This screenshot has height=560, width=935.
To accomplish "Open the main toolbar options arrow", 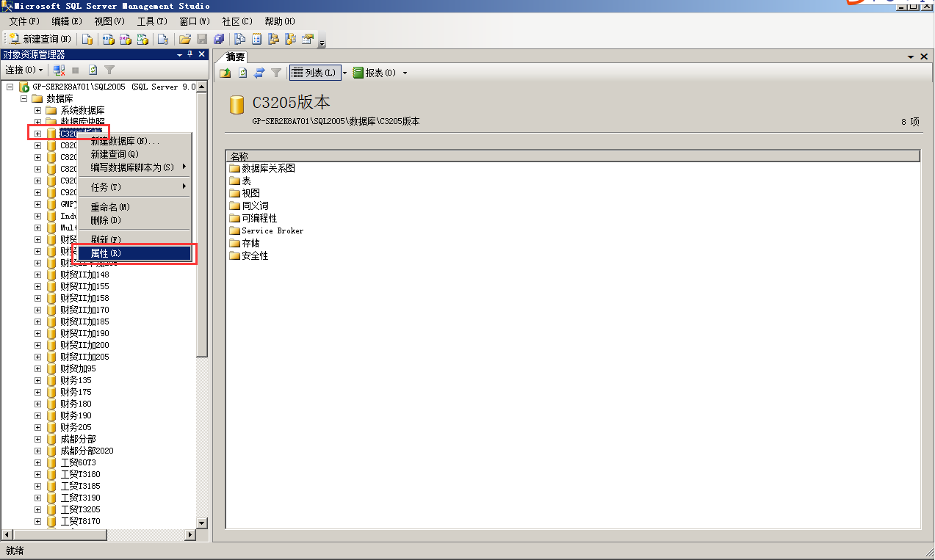I will [322, 40].
